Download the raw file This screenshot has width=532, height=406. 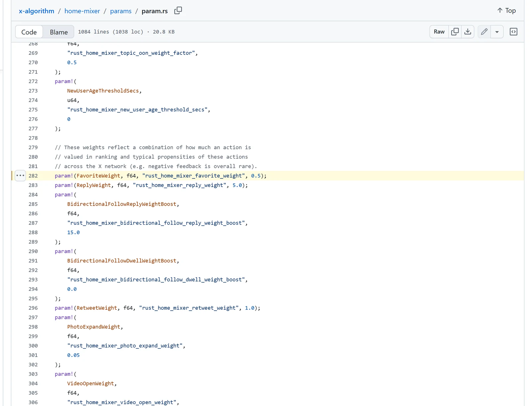[x=467, y=32]
